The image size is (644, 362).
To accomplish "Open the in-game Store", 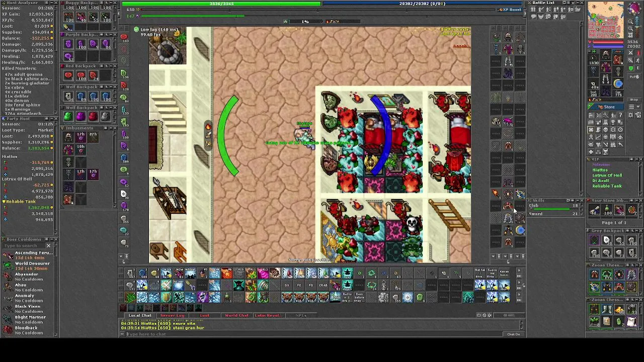I will pyautogui.click(x=607, y=107).
